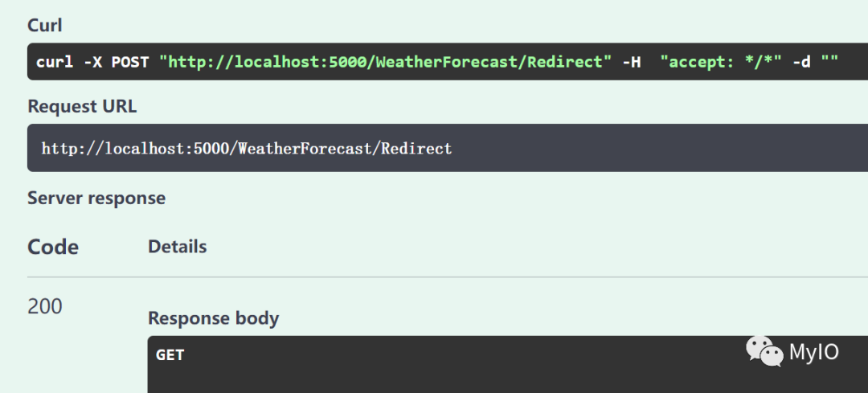Click the POST keyword in the curl command

pyautogui.click(x=130, y=62)
